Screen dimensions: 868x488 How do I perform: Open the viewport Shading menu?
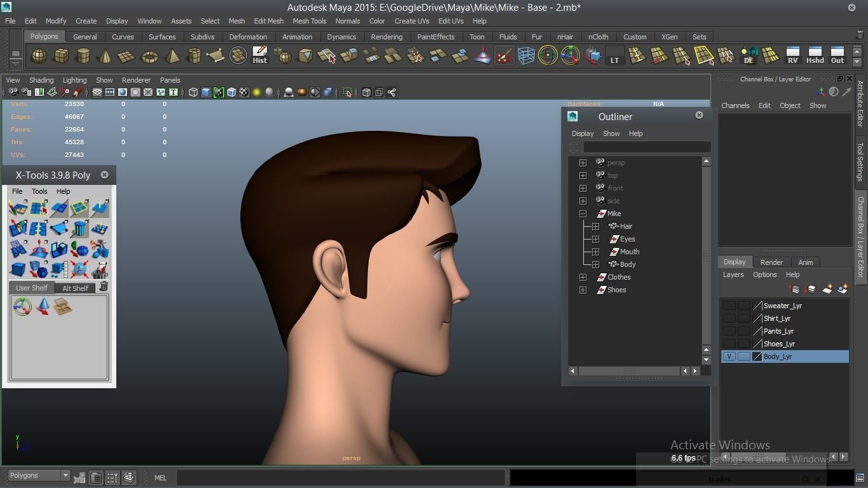click(x=41, y=80)
